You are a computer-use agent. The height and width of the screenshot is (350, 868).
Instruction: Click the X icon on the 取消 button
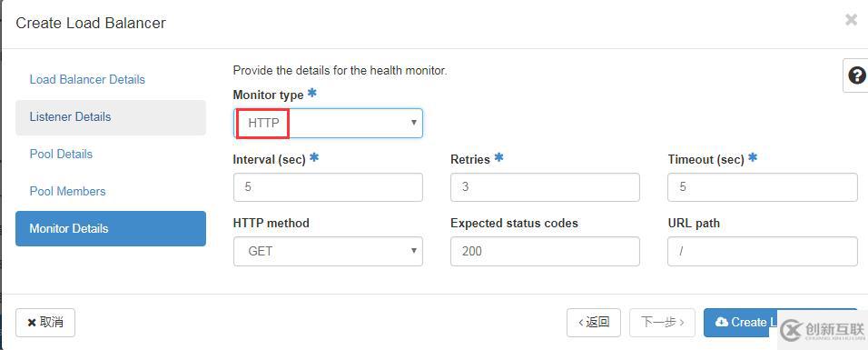[x=32, y=323]
